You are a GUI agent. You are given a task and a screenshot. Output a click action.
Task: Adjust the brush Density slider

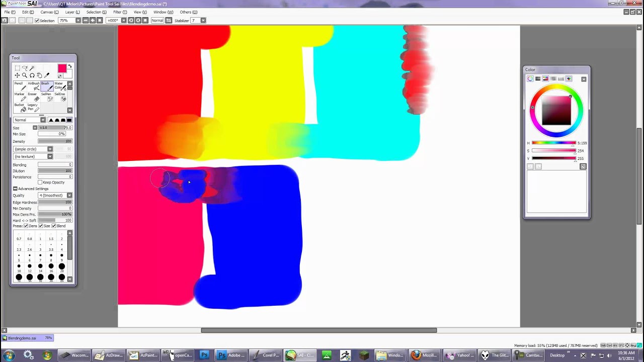(55, 141)
